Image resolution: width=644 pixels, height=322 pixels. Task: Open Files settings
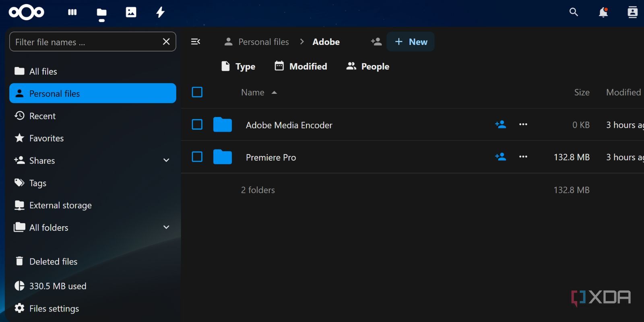click(93, 308)
